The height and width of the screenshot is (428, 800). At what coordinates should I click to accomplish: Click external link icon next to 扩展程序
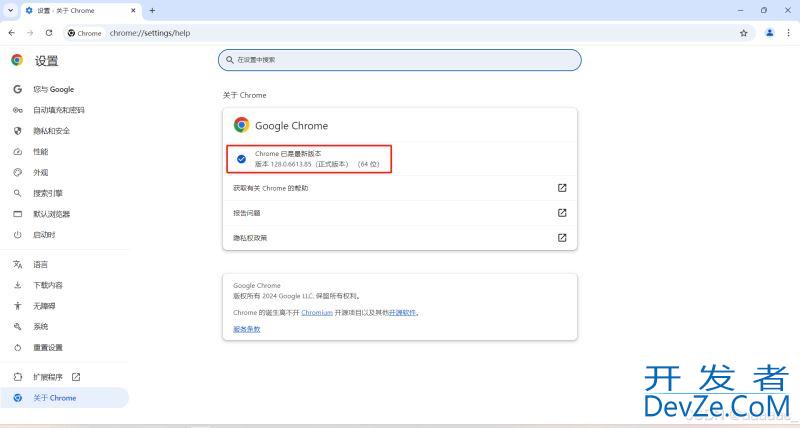click(76, 377)
